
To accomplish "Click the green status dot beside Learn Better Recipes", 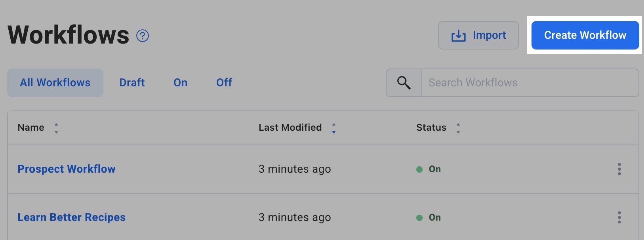I will [x=419, y=217].
